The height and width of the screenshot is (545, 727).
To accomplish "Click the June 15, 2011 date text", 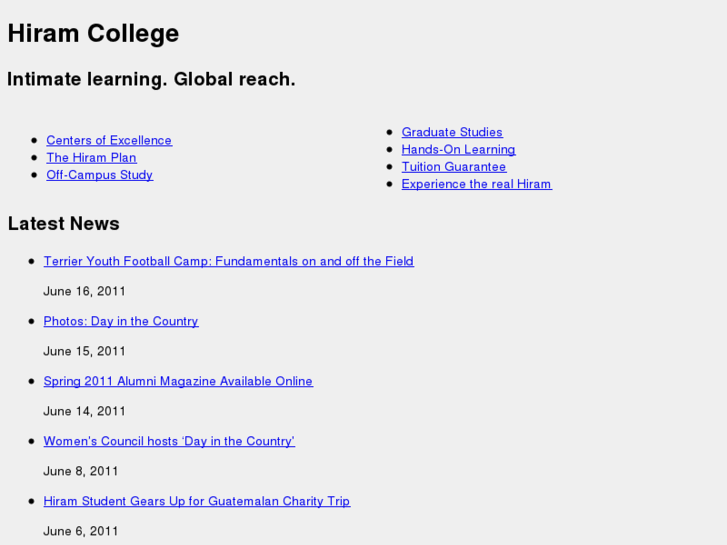I will click(x=85, y=351).
